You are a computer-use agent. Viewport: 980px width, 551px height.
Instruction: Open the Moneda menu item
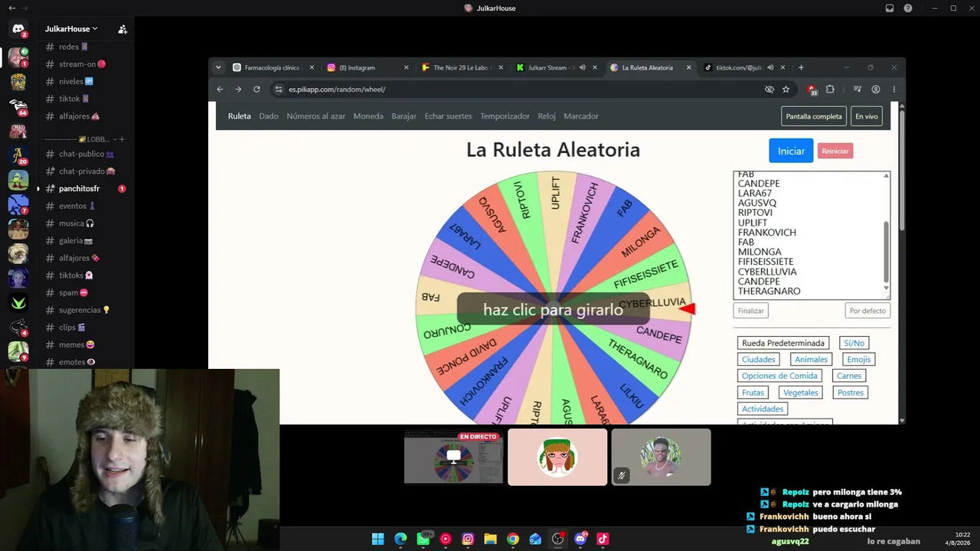[x=368, y=116]
